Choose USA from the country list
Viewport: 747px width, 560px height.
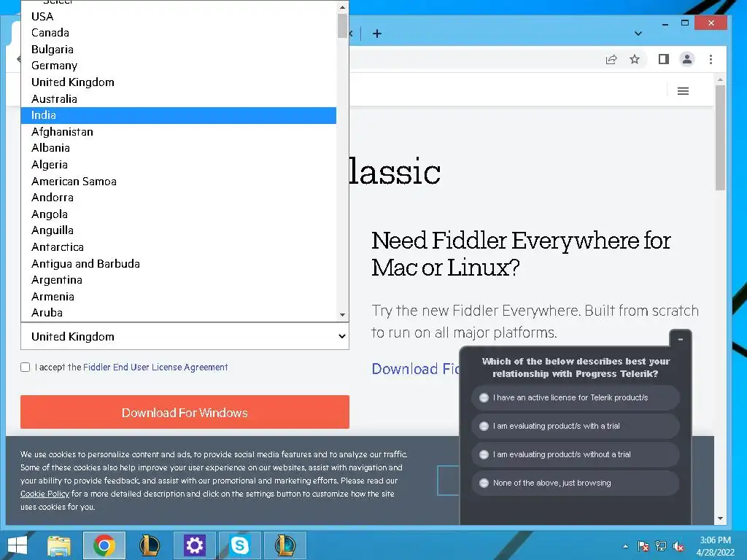pyautogui.click(x=179, y=16)
